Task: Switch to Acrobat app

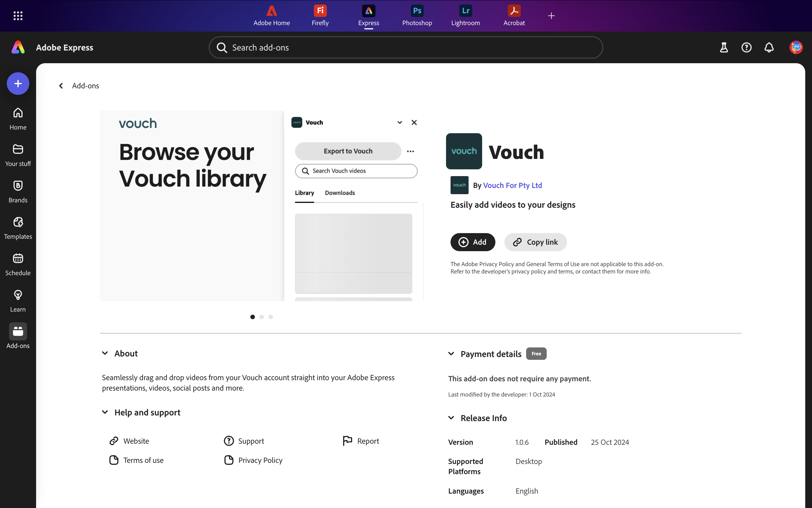Action: click(514, 16)
